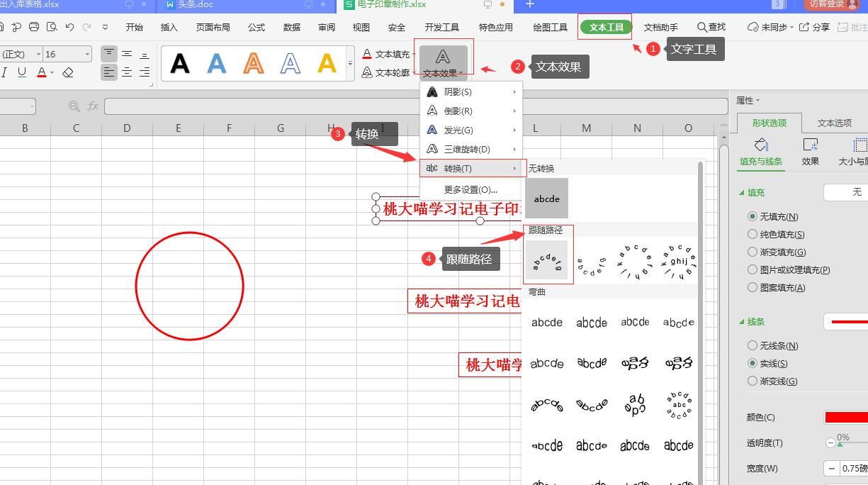Viewport: 868px width, 485px height.
Task: Select the black filled A text style
Action: coord(180,64)
